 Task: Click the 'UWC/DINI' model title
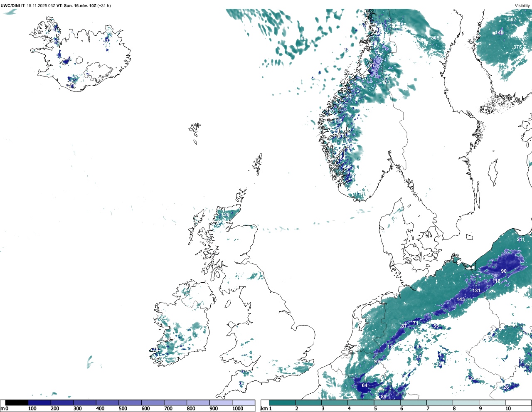click(10, 6)
